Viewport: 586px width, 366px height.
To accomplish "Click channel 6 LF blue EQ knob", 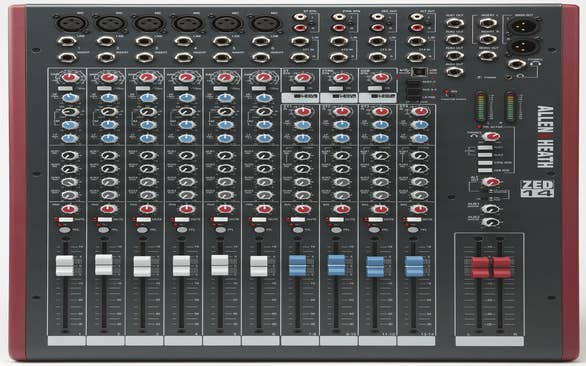I will (264, 138).
